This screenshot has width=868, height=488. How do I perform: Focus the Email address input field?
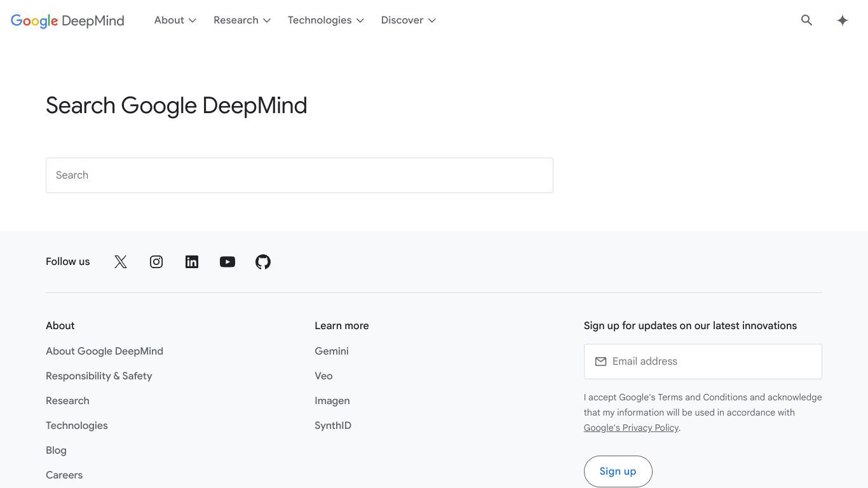click(x=703, y=362)
